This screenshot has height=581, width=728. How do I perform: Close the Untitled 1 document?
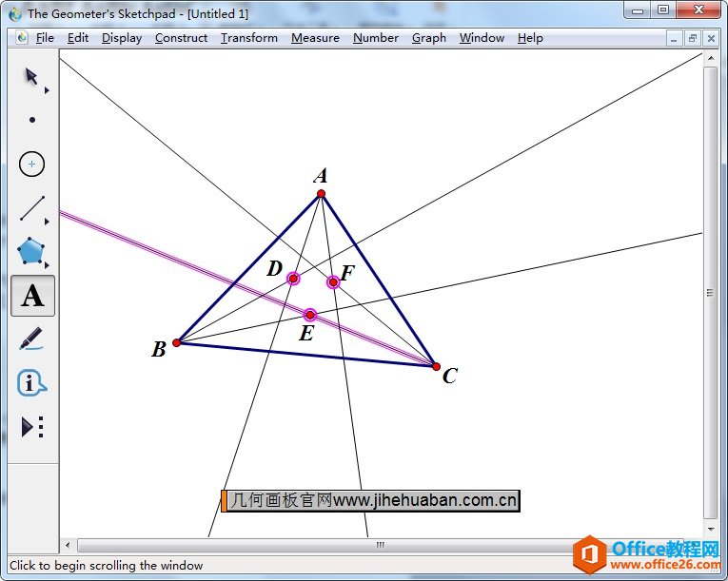(711, 39)
